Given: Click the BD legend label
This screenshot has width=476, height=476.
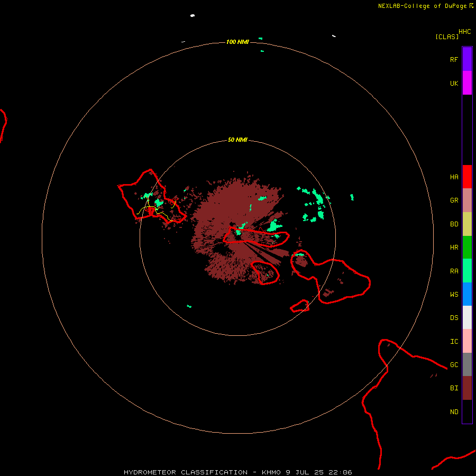Looking at the screenshot, I should tap(454, 224).
